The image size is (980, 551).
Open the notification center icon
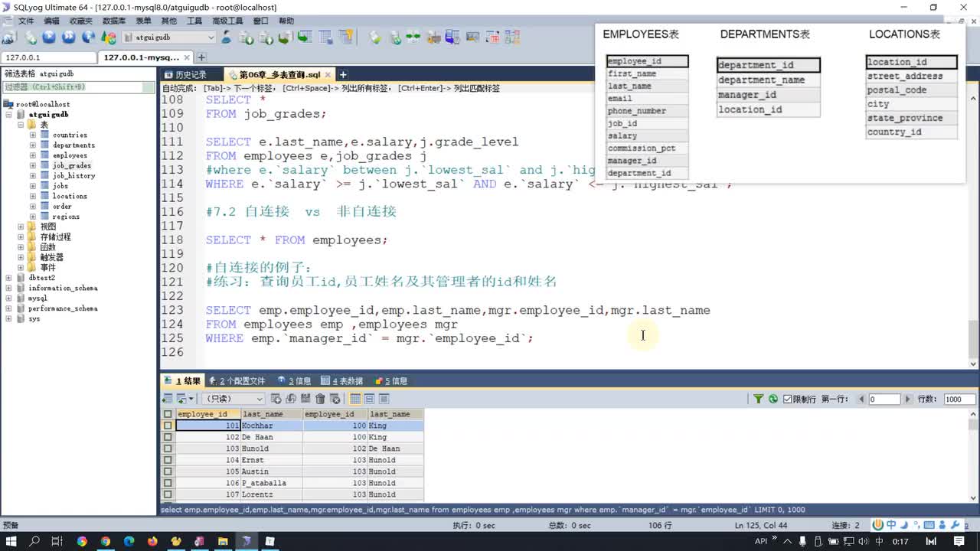coord(959,541)
